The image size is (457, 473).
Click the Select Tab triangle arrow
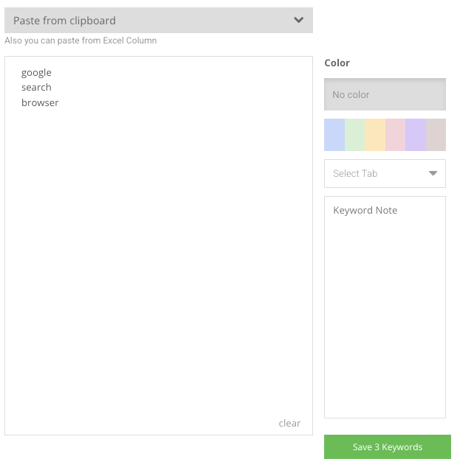[x=433, y=173]
